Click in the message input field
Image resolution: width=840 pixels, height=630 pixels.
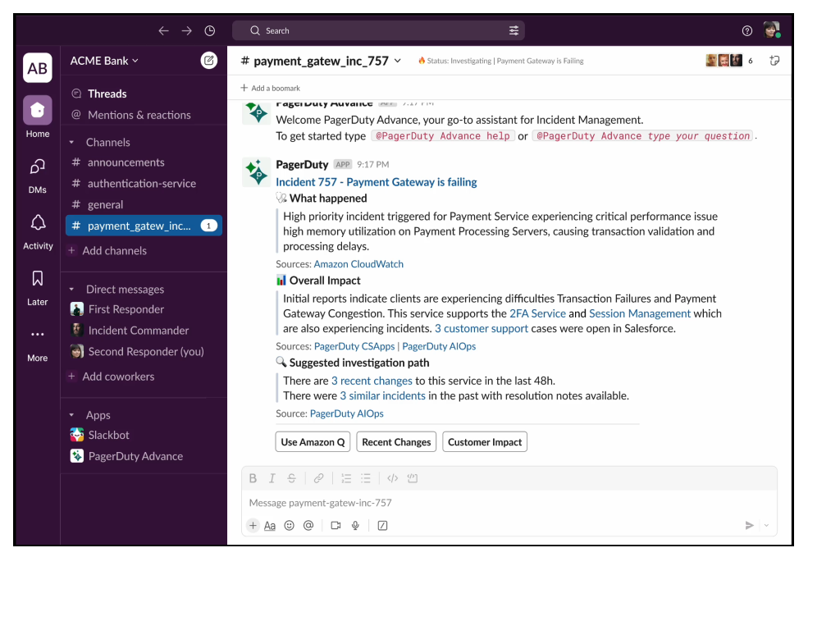(x=492, y=502)
